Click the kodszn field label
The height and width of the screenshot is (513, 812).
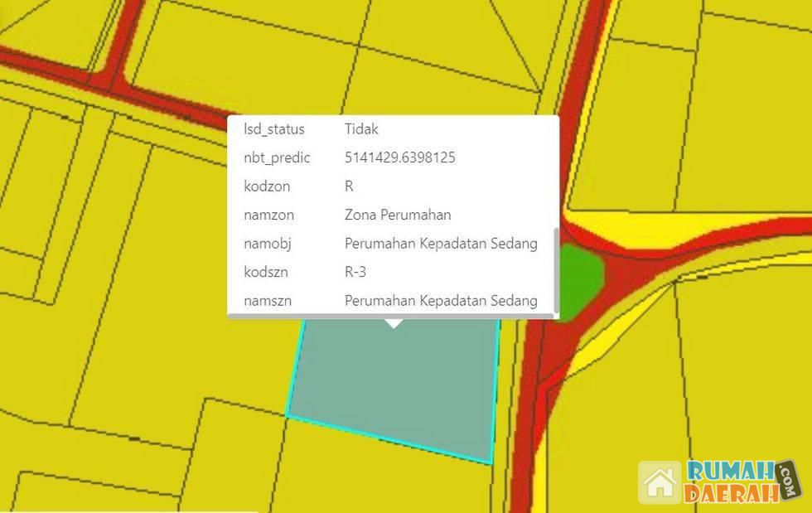[266, 272]
